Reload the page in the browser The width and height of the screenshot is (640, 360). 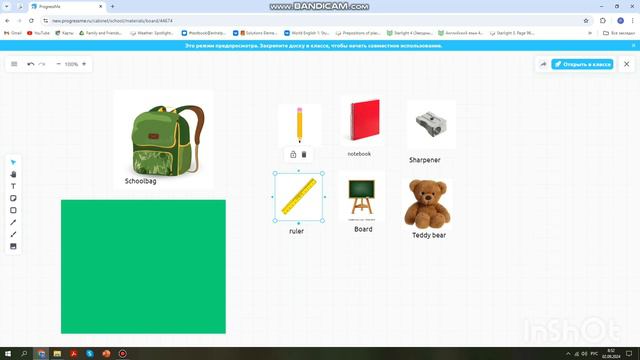click(31, 20)
